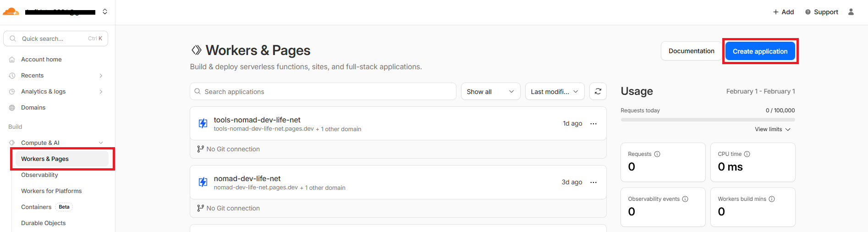The height and width of the screenshot is (232, 868).
Task: Click info icon next to CPU time
Action: click(747, 154)
